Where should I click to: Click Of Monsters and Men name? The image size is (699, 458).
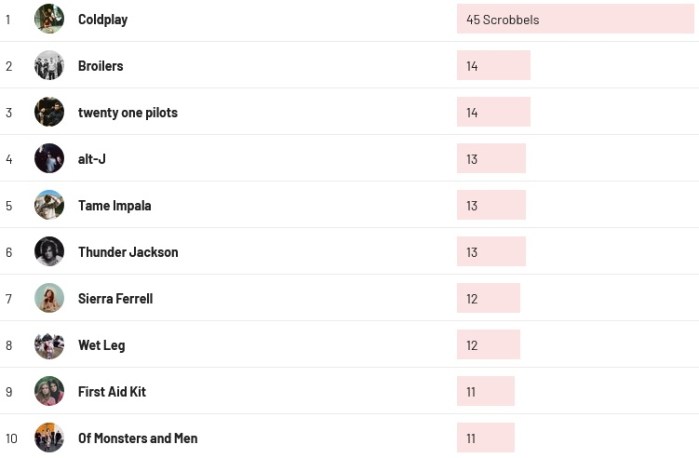click(x=138, y=438)
